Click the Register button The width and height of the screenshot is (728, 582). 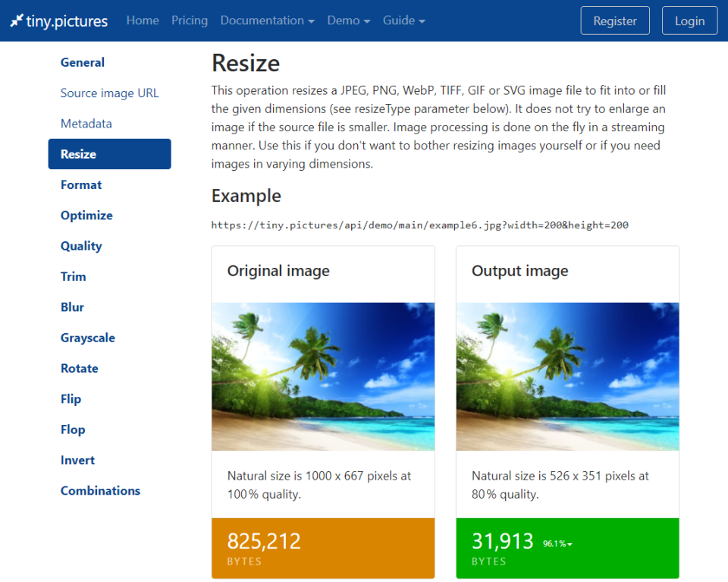(x=614, y=20)
